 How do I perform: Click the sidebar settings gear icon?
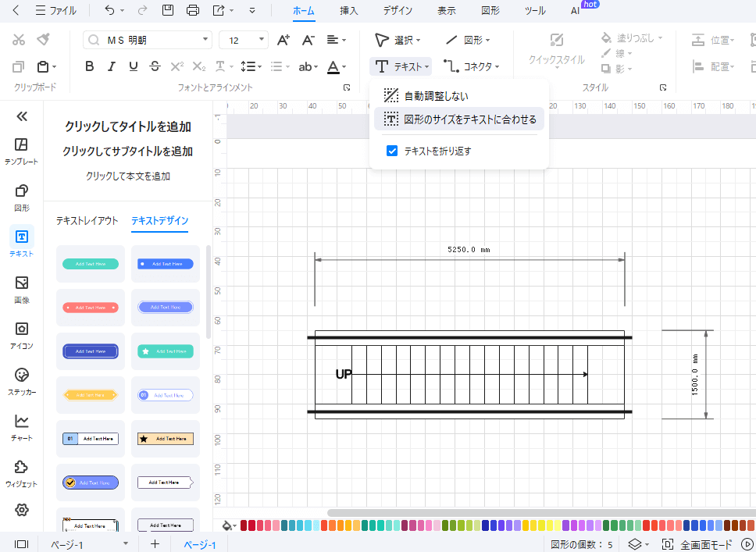[22, 510]
